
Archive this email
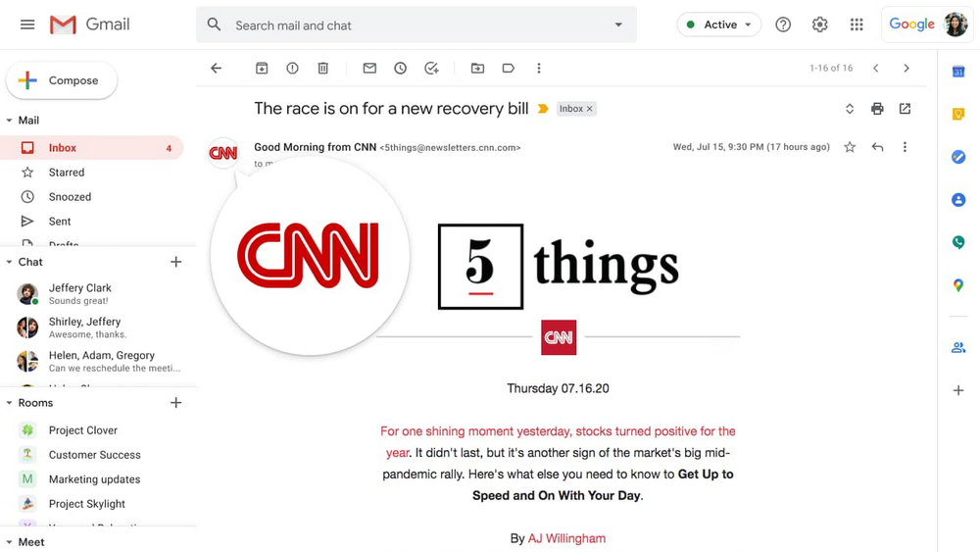[262, 68]
